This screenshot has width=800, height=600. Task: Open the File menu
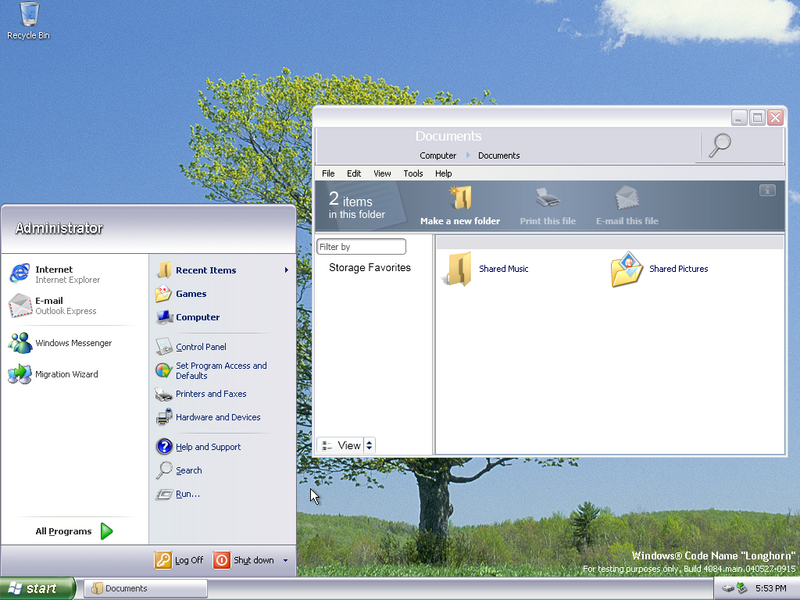pos(328,173)
